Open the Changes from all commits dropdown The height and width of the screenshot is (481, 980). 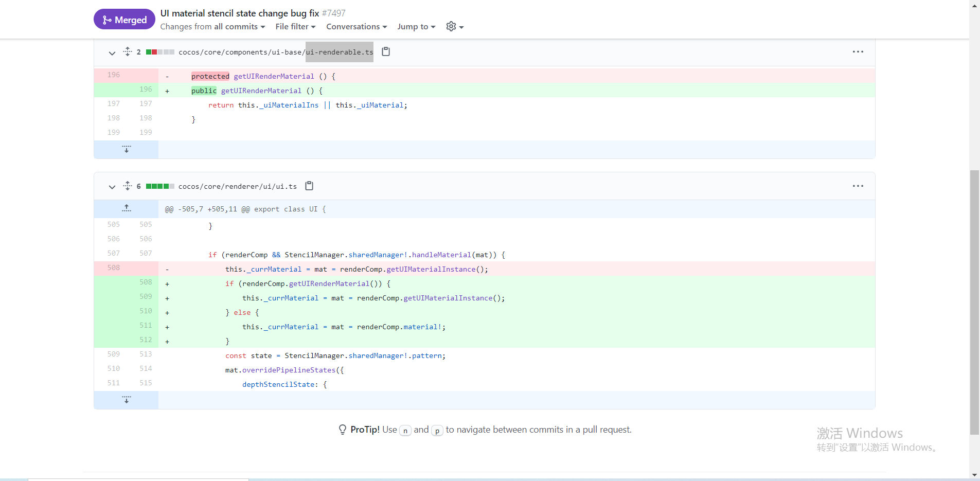(212, 27)
